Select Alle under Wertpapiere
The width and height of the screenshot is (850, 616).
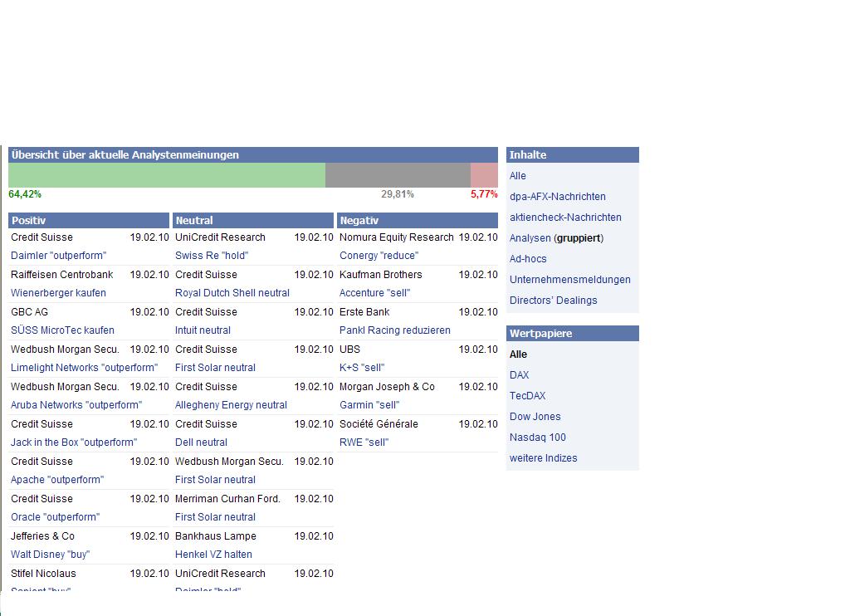[x=518, y=354]
